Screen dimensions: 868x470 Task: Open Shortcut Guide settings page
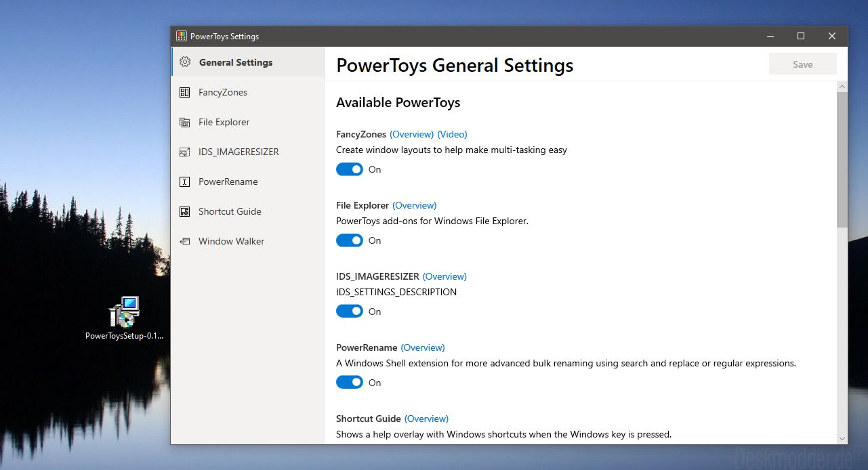click(248, 211)
